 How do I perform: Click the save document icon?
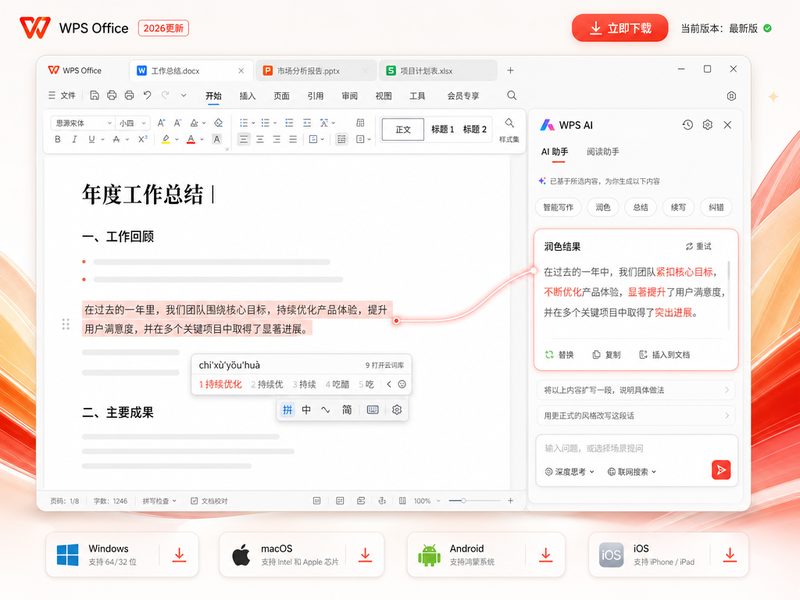point(94,95)
